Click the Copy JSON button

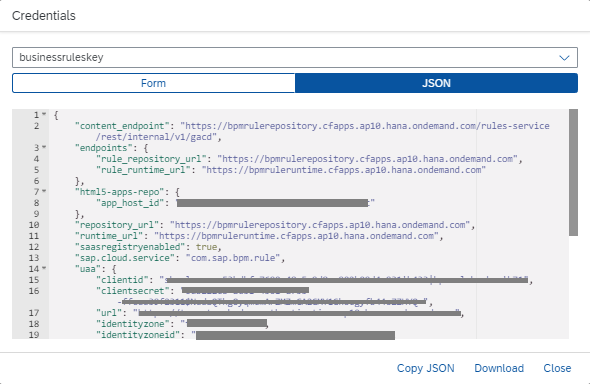[x=425, y=368]
